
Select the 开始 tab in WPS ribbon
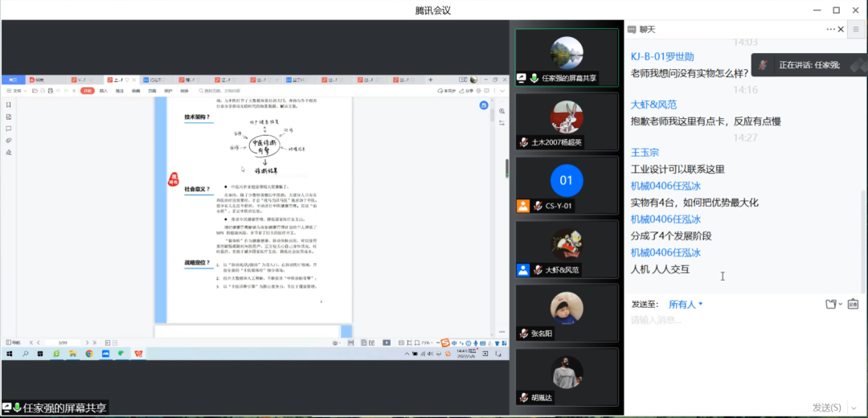pyautogui.click(x=88, y=91)
